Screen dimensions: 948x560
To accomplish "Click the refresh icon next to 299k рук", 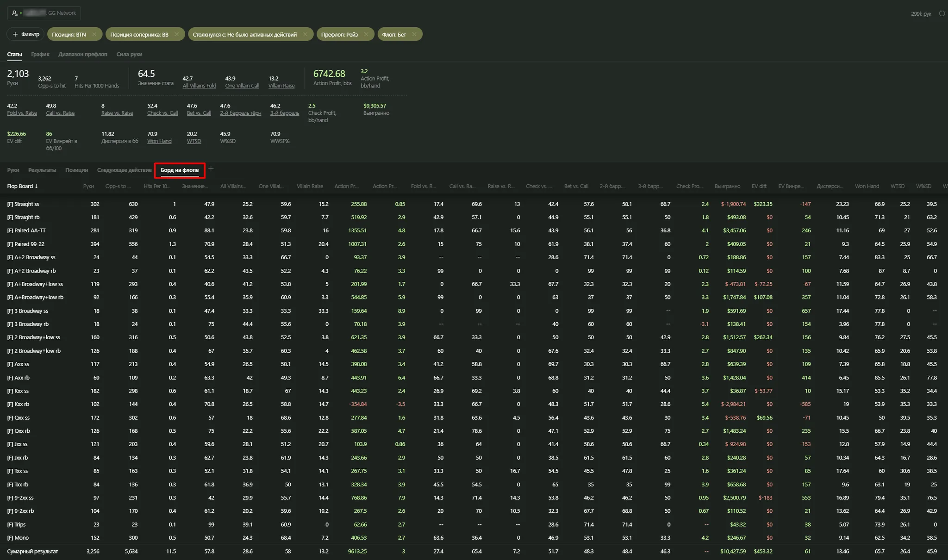I will (x=942, y=13).
